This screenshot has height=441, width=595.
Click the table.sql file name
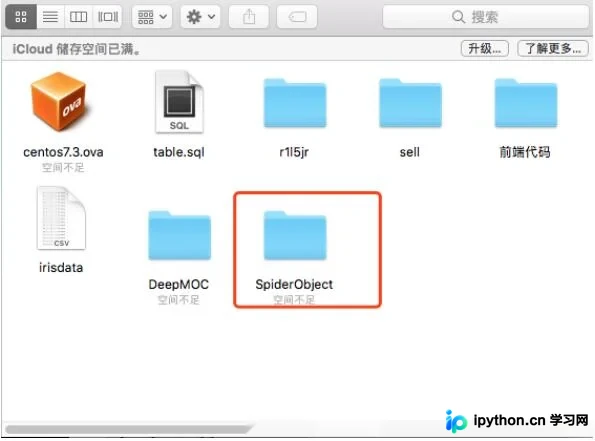179,152
